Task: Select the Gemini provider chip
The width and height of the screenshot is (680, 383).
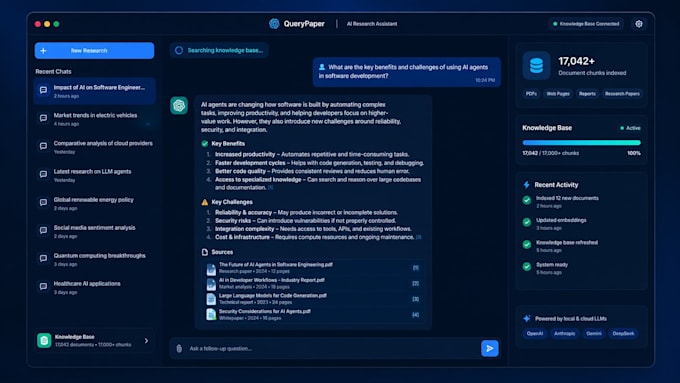Action: pyautogui.click(x=594, y=334)
